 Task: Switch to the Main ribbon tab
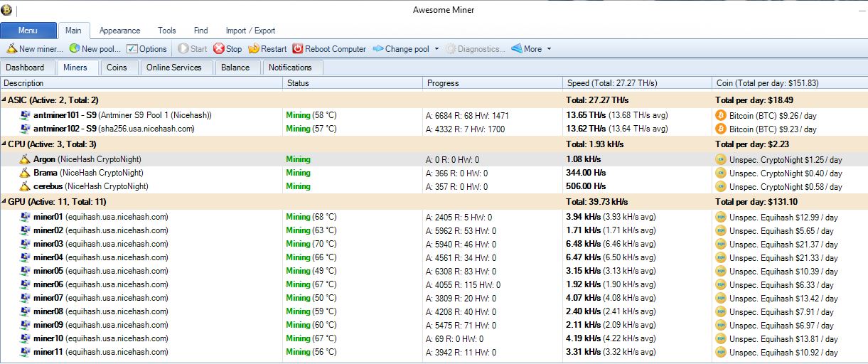point(73,31)
